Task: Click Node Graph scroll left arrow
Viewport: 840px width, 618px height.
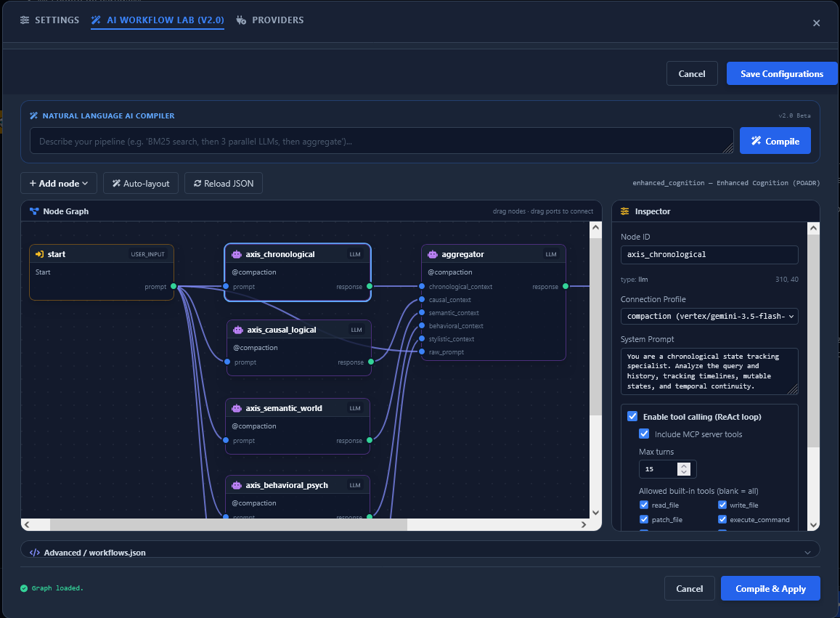Action: click(x=28, y=525)
